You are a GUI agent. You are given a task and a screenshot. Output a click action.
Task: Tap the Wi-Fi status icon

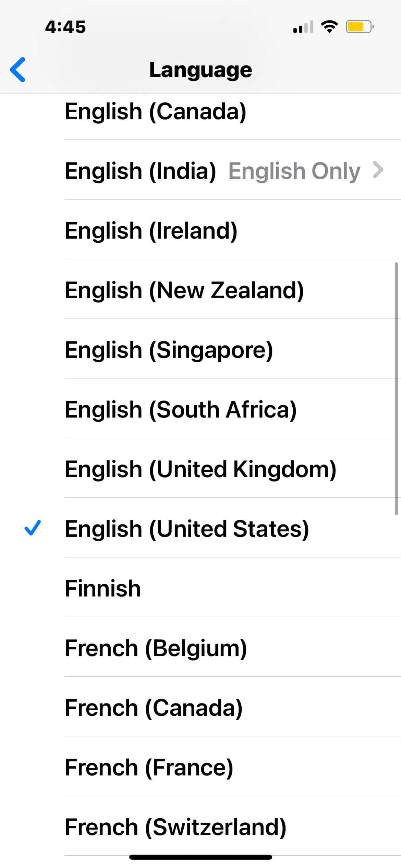(329, 26)
